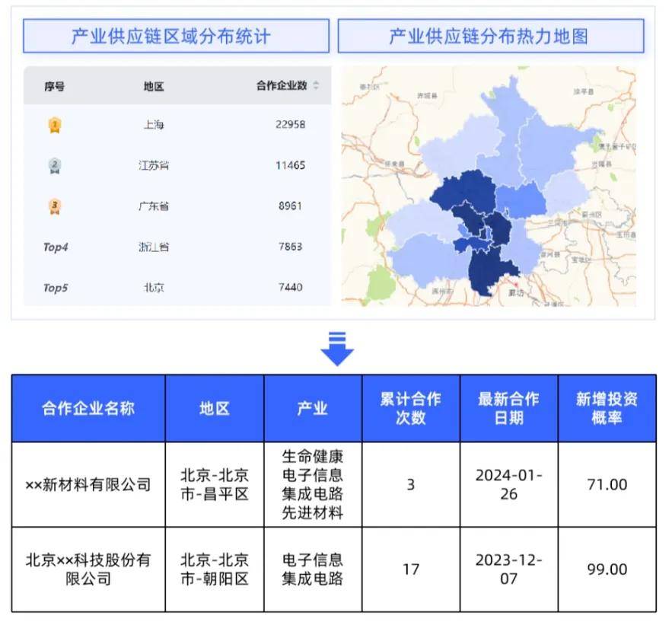This screenshot has height=622, width=672.
Task: Click the value 11465
Action: point(290,165)
